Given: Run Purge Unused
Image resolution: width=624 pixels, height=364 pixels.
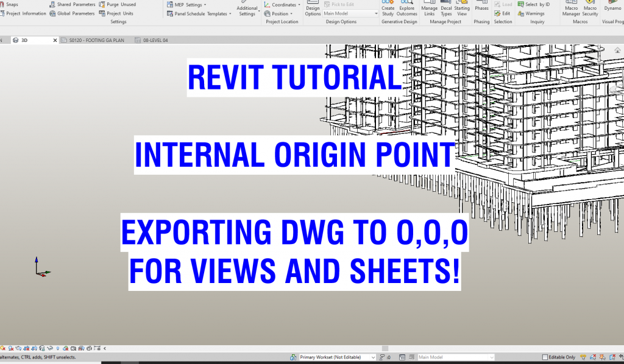Looking at the screenshot, I should click(118, 4).
